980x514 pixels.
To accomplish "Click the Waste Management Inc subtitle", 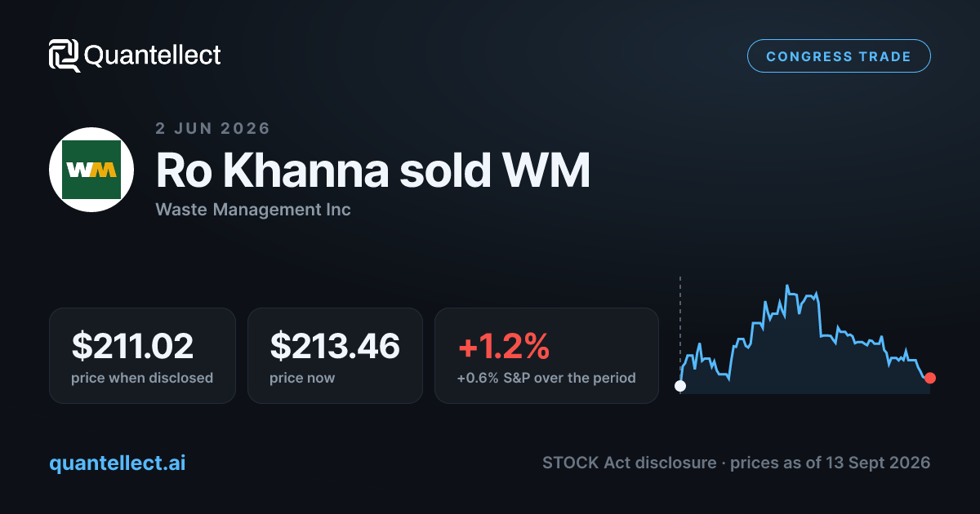I will pos(253,210).
